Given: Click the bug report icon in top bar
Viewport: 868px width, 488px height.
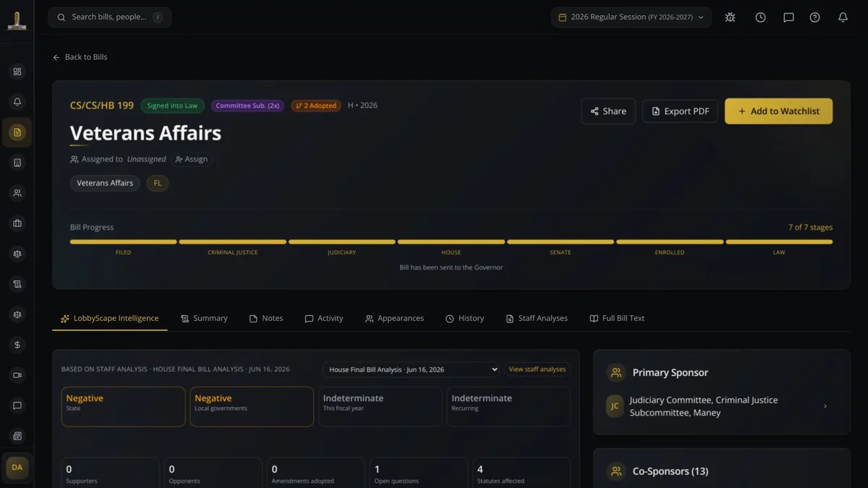Looking at the screenshot, I should [731, 17].
